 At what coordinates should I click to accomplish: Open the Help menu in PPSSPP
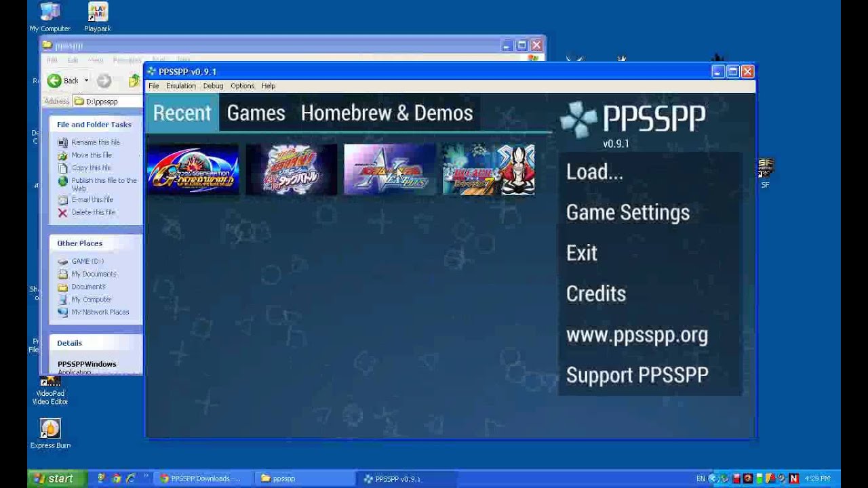269,86
